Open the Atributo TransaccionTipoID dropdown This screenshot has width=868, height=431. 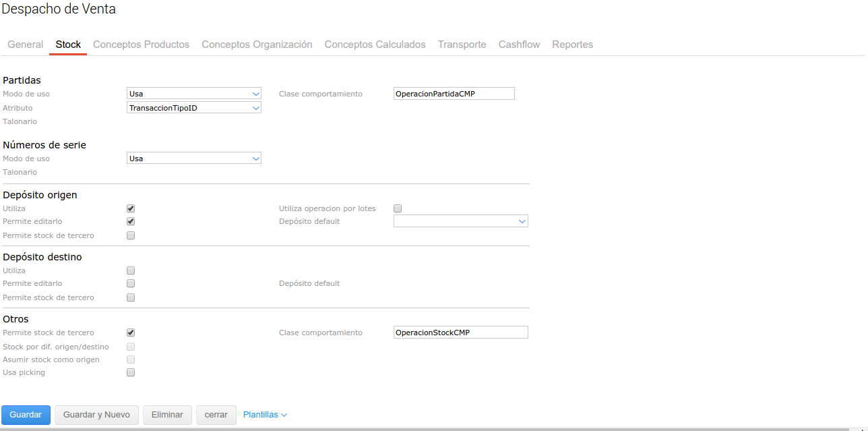(x=194, y=108)
